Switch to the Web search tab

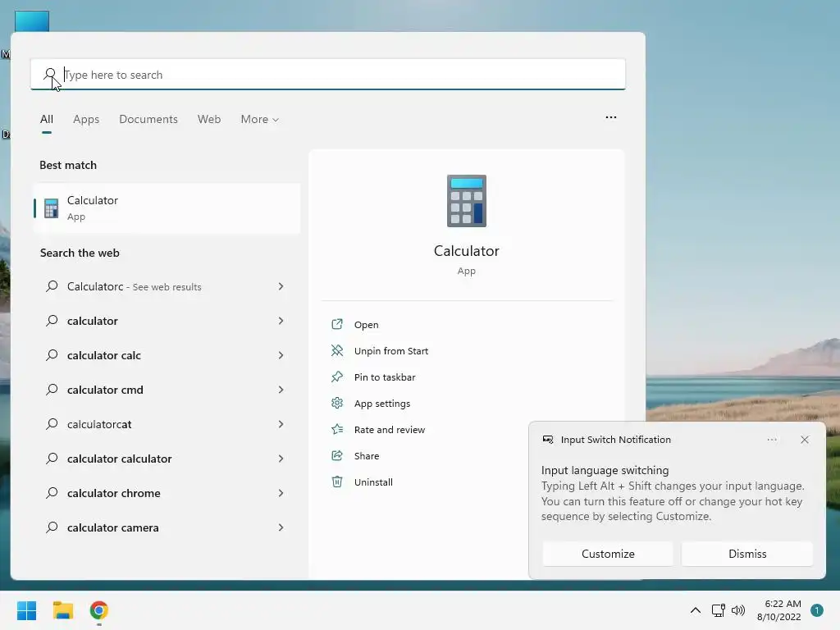[x=209, y=119]
